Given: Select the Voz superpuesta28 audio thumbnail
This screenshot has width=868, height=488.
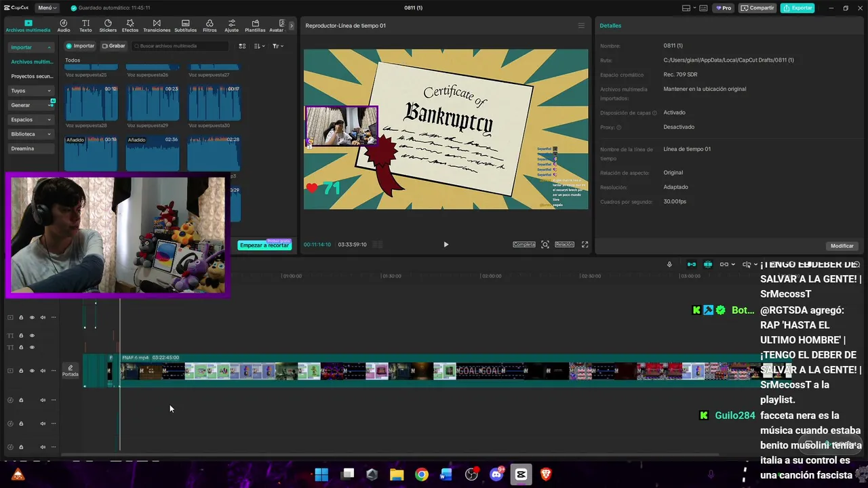Looking at the screenshot, I should 91,103.
